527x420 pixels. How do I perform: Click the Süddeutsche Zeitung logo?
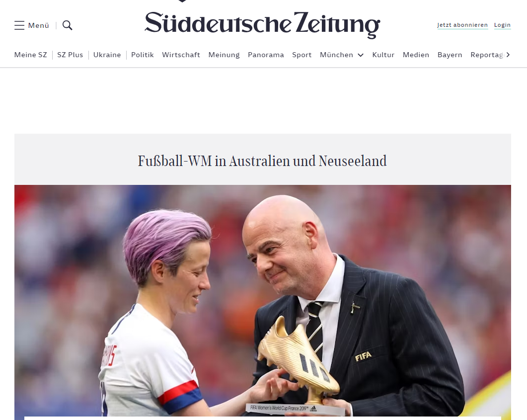point(262,24)
